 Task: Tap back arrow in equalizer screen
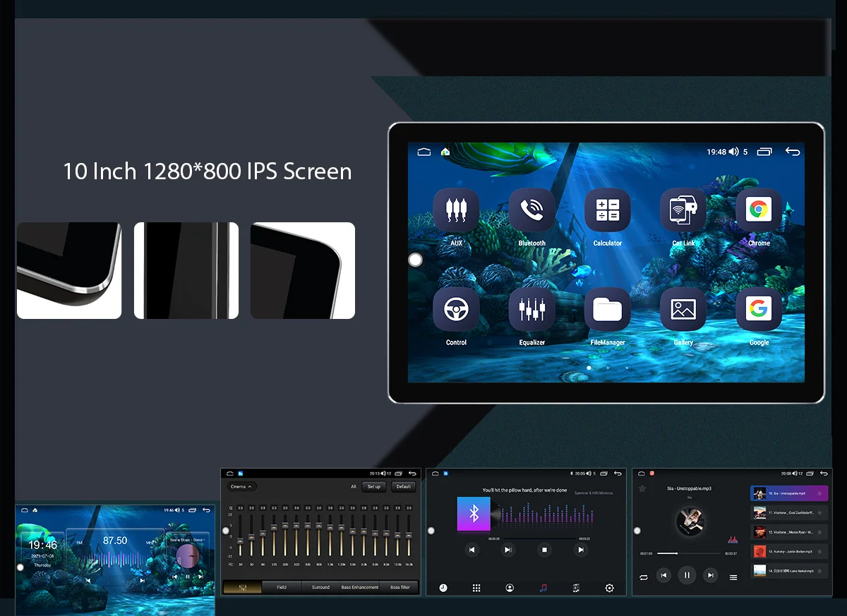coord(411,473)
